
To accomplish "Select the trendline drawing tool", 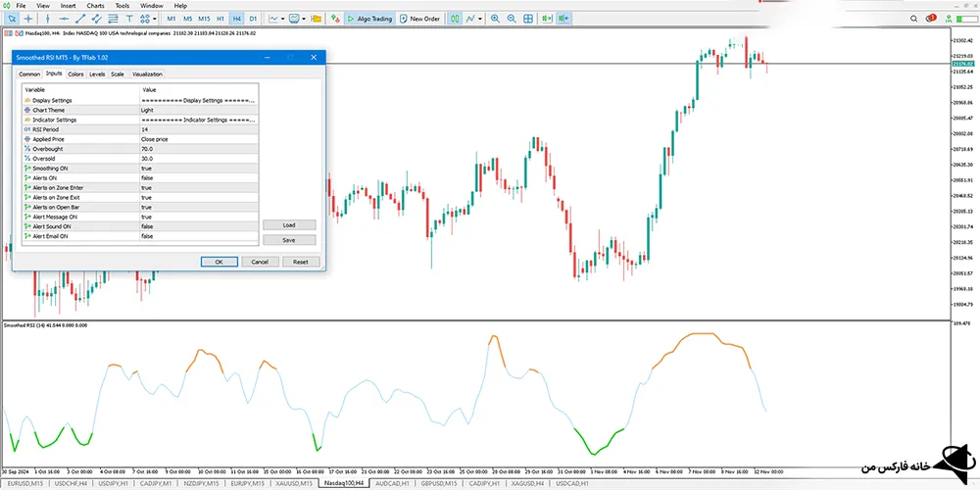I will (80, 19).
